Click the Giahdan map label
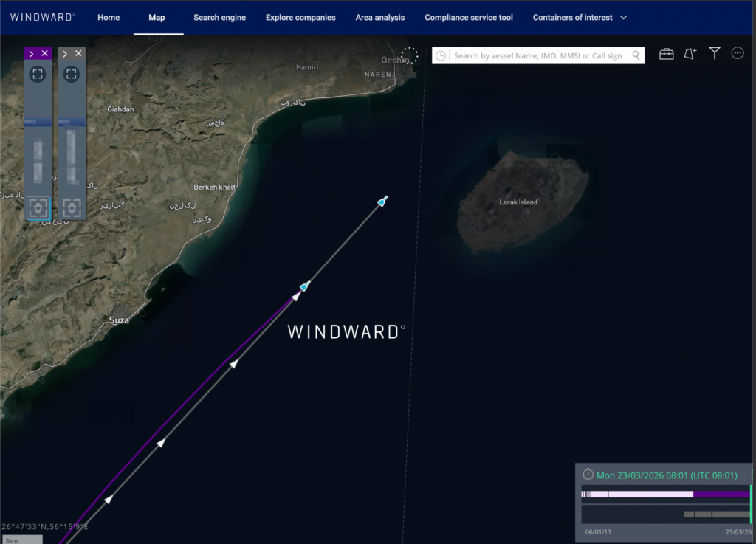Screen dimensions: 756x544 point(120,109)
